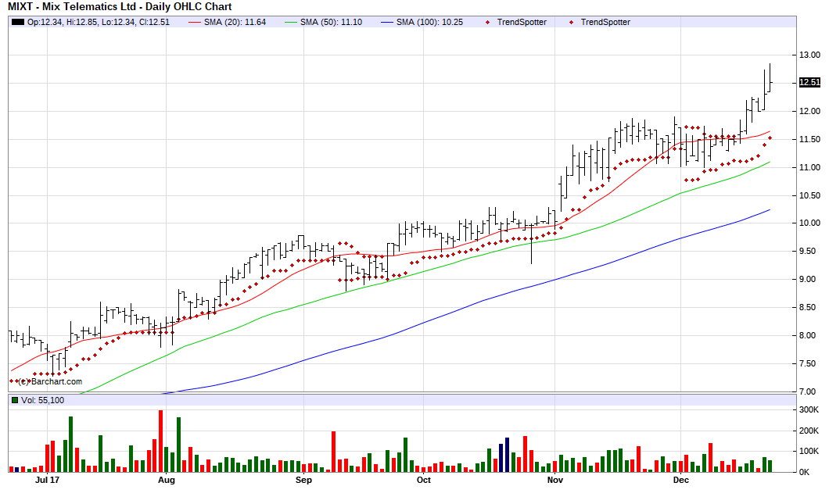Click the first TrendSpotter legend label
829x504 pixels.
click(x=522, y=22)
